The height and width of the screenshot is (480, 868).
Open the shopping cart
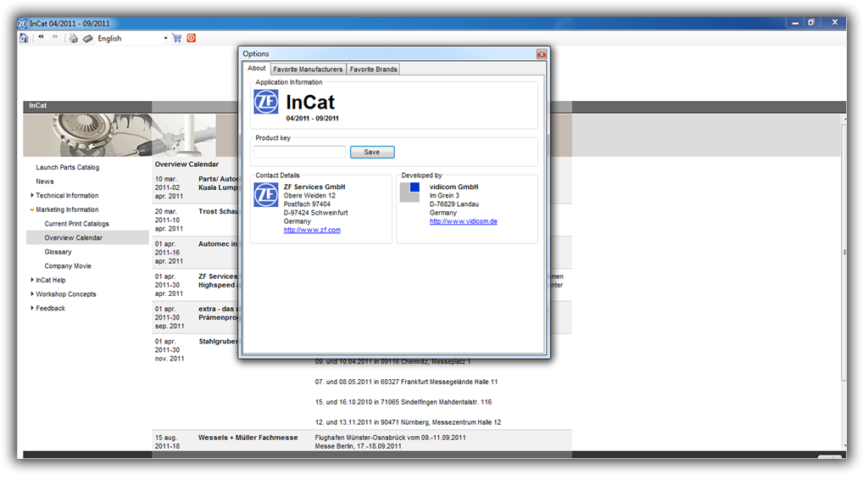pyautogui.click(x=177, y=38)
